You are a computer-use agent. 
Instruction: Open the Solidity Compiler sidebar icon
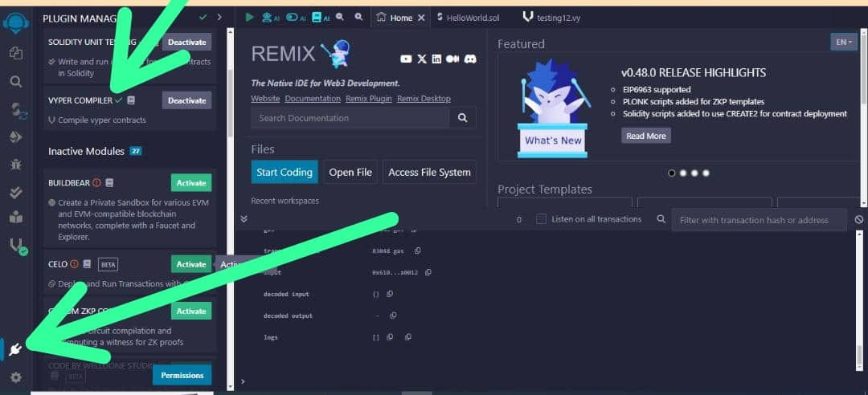17,109
